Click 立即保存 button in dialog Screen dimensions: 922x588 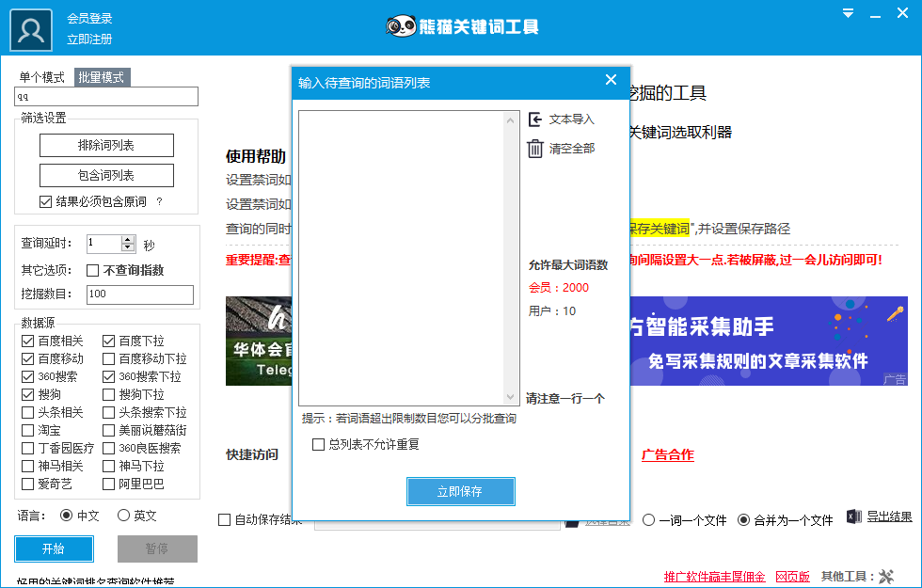tap(460, 491)
